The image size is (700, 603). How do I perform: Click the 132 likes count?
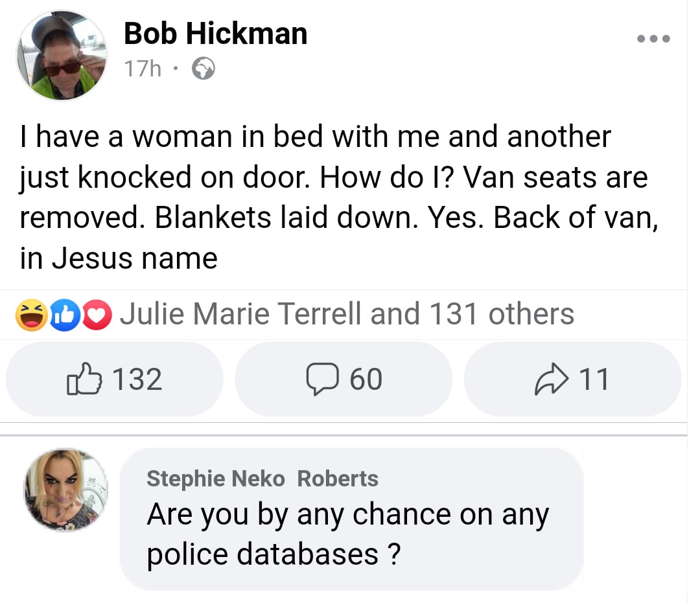137,379
